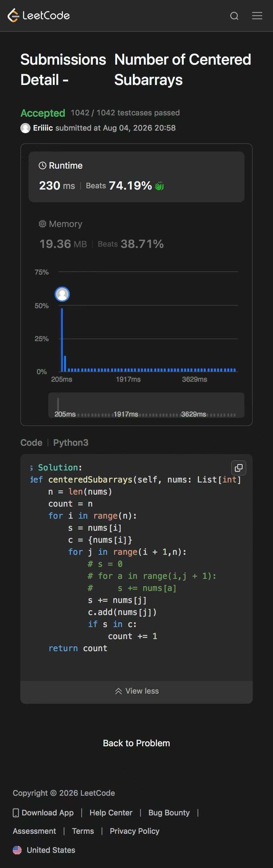The width and height of the screenshot is (273, 868).
Task: Click the 'Submissions Detail -' heading
Action: [x=63, y=69]
